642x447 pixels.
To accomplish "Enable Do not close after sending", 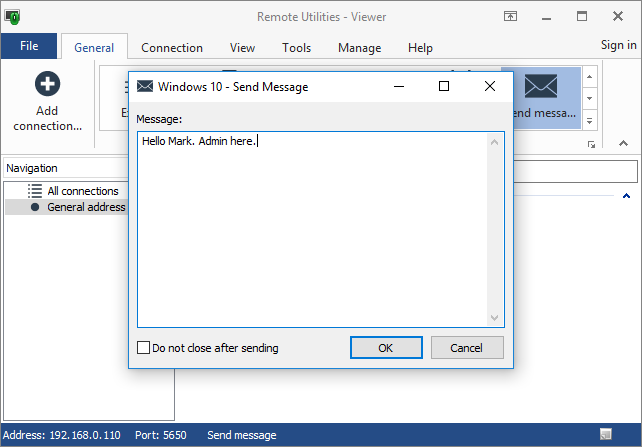I will point(144,348).
